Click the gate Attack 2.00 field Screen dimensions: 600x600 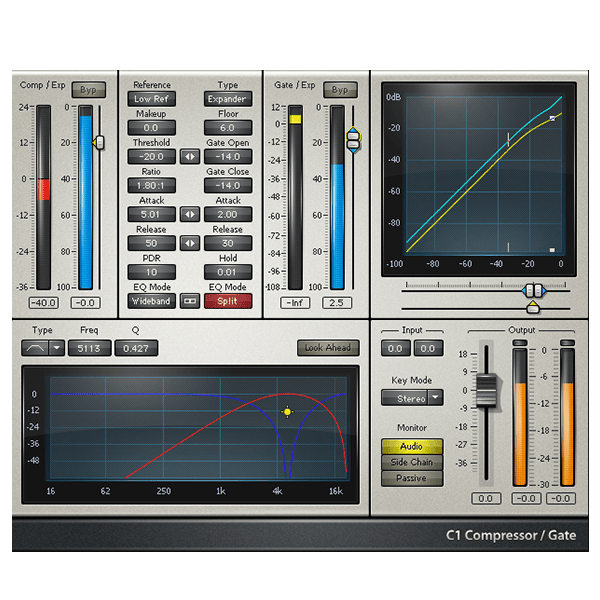point(228,214)
